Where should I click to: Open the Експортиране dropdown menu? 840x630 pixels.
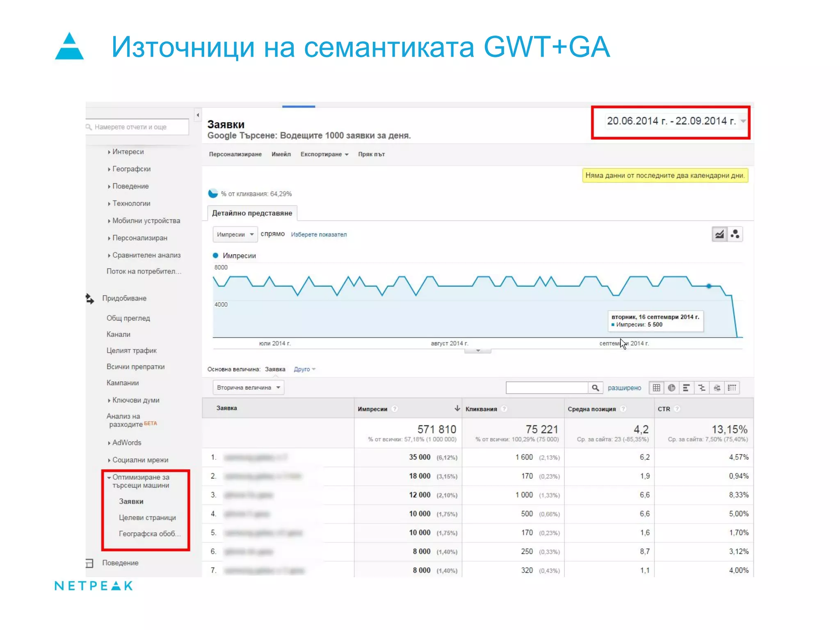point(324,154)
